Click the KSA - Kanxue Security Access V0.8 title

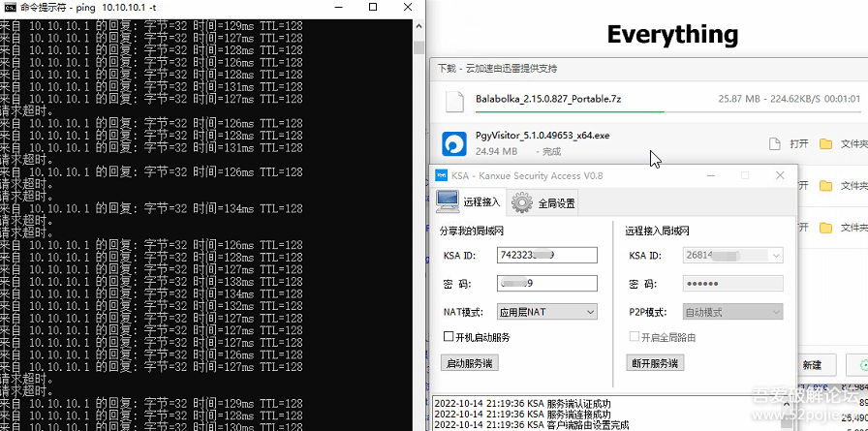(x=527, y=176)
